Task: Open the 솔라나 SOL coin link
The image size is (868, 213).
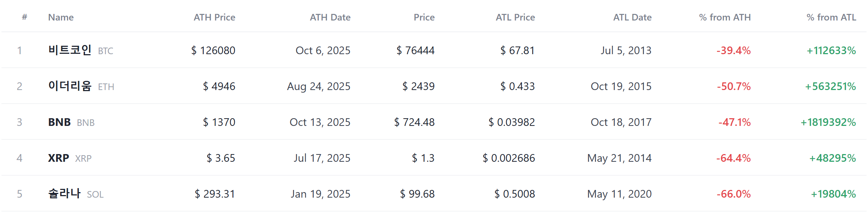Action: click(x=76, y=194)
